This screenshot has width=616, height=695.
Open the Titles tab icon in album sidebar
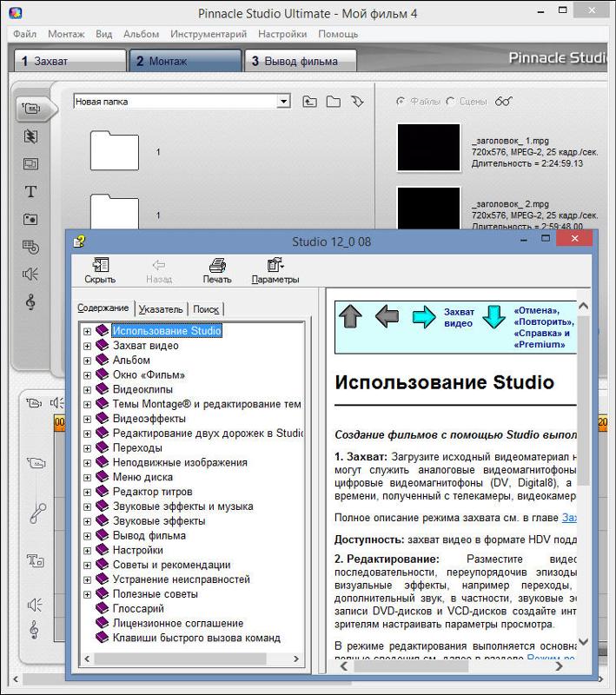coord(30,191)
